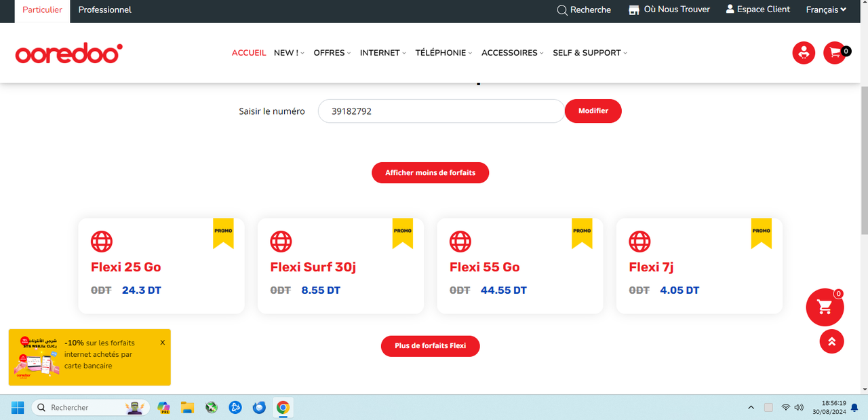Open the header shopping cart icon

point(835,53)
